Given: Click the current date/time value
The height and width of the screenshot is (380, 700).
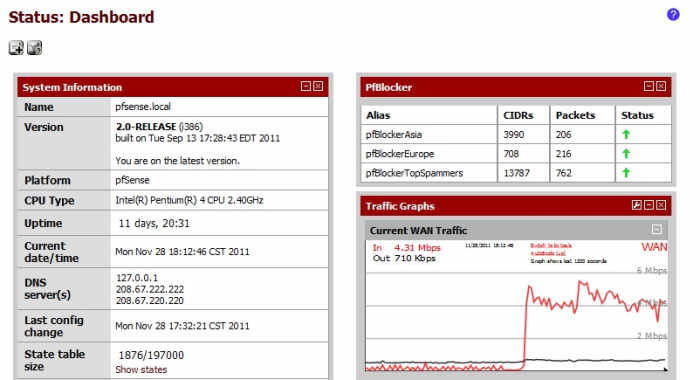Looking at the screenshot, I should tap(182, 252).
